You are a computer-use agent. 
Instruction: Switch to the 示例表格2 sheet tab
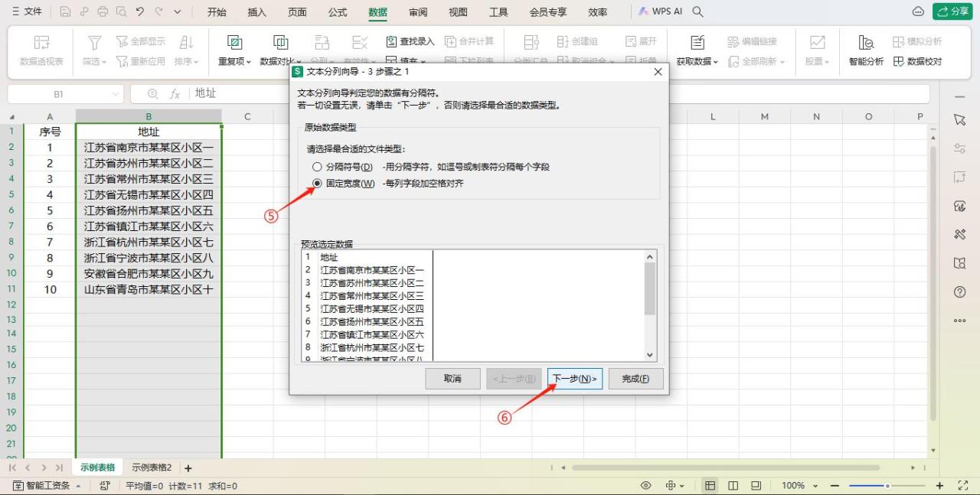pyautogui.click(x=152, y=467)
